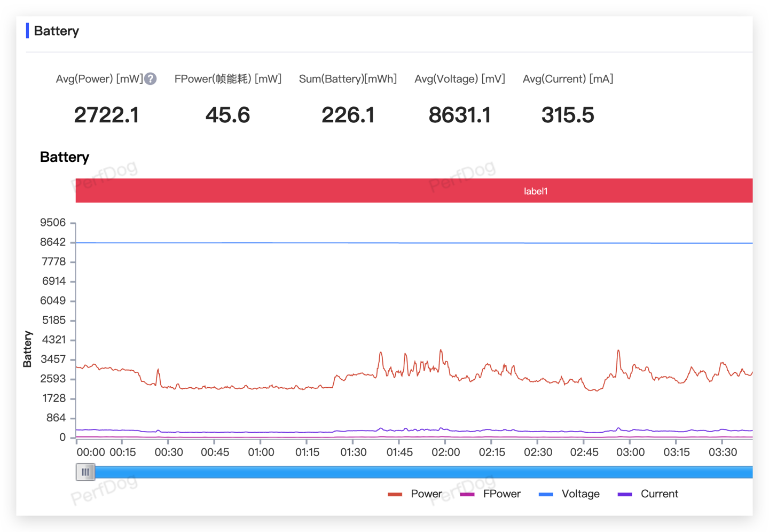This screenshot has height=532, width=769.
Task: Toggle the Current legend series
Action: (648, 494)
